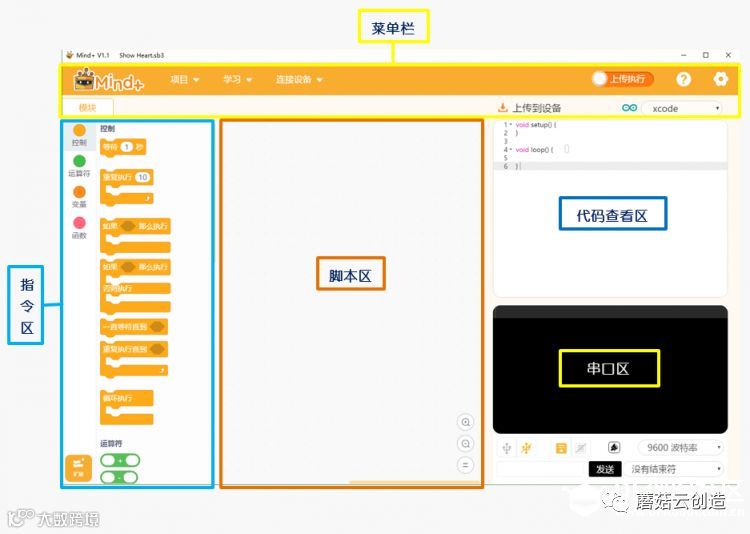Screen dimensions: 750x534
Task: Open the 9600 波特率 baud rate dropdown
Action: click(680, 447)
